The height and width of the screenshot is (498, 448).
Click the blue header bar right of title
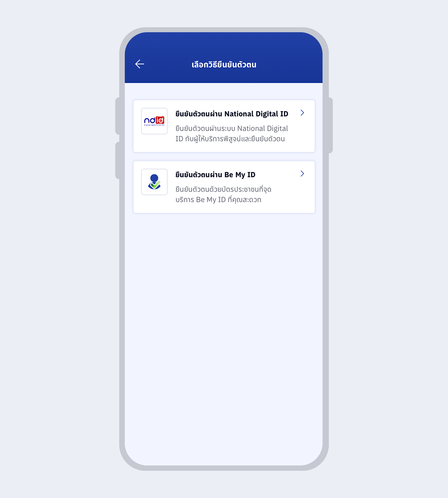[x=289, y=64]
